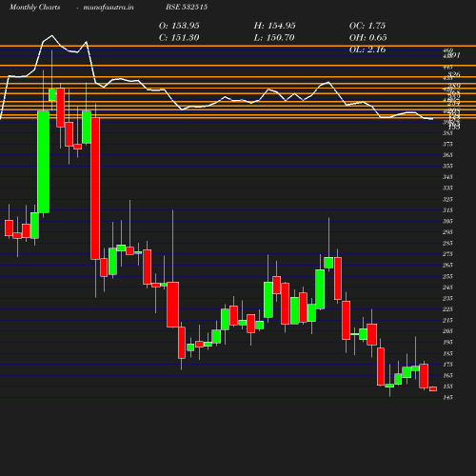
Task: Click the 165 price axis label
Action: pyautogui.click(x=447, y=376)
